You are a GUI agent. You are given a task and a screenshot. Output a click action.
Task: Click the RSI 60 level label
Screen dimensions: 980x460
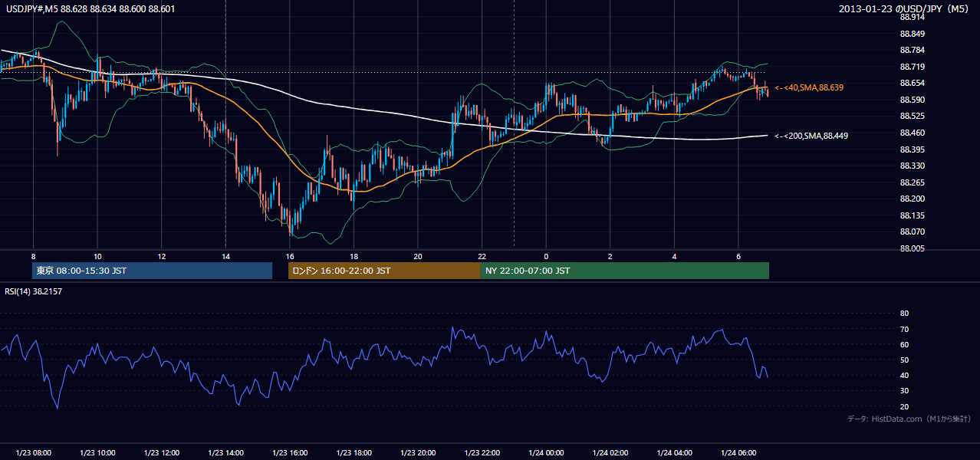point(904,344)
